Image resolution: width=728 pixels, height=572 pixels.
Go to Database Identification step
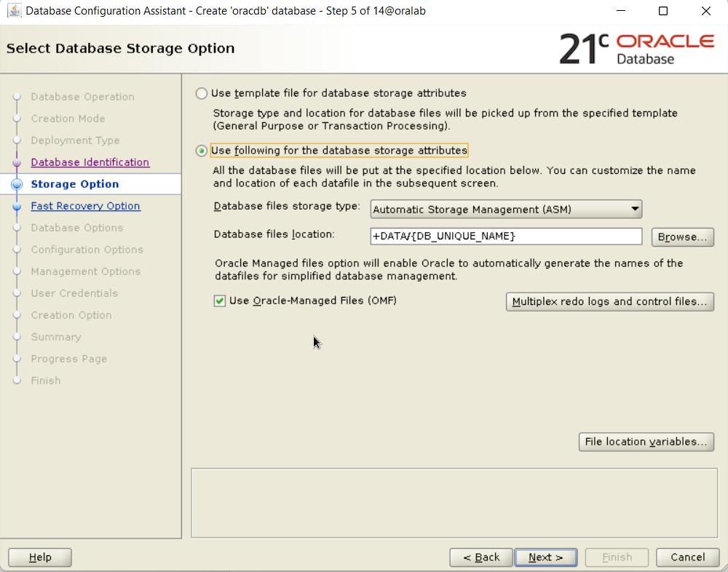pos(90,162)
